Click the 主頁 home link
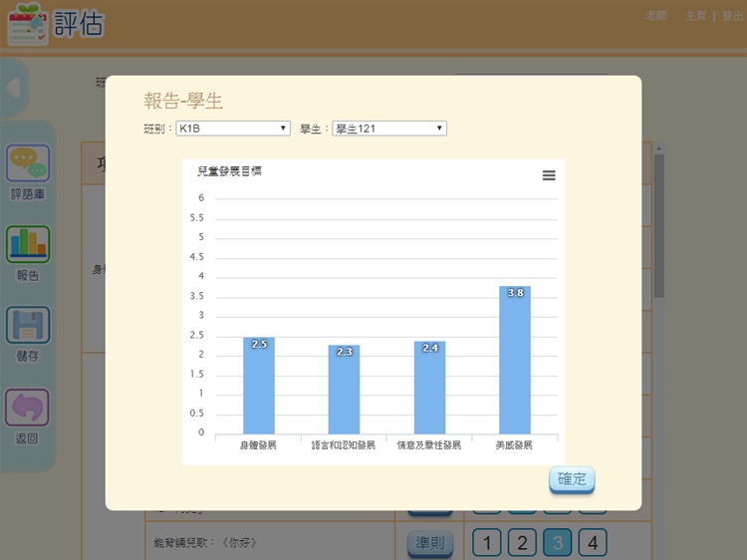This screenshot has width=747, height=560. pyautogui.click(x=695, y=16)
